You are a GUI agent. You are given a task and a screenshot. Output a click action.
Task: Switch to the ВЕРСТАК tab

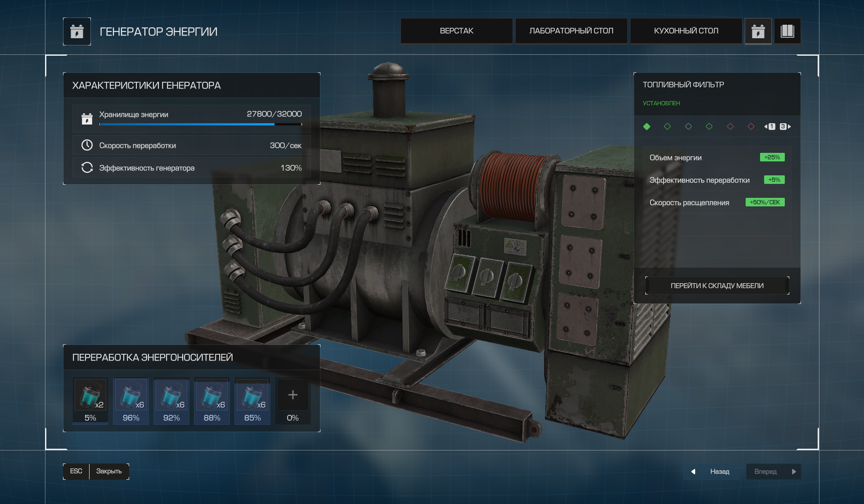coord(456,31)
